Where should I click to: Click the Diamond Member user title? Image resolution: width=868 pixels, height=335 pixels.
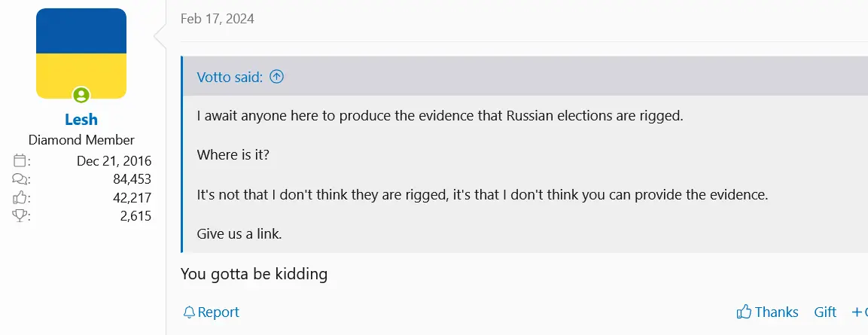(81, 140)
